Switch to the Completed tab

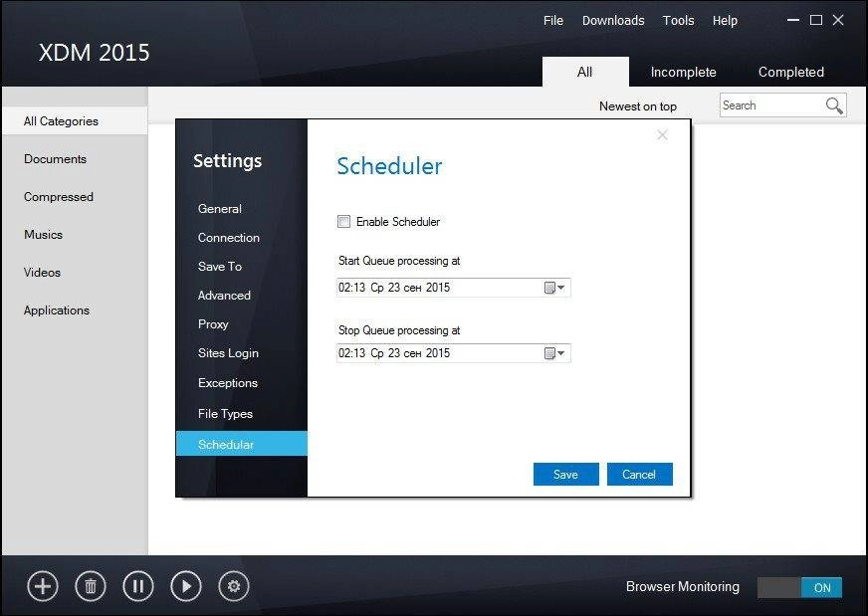click(791, 72)
